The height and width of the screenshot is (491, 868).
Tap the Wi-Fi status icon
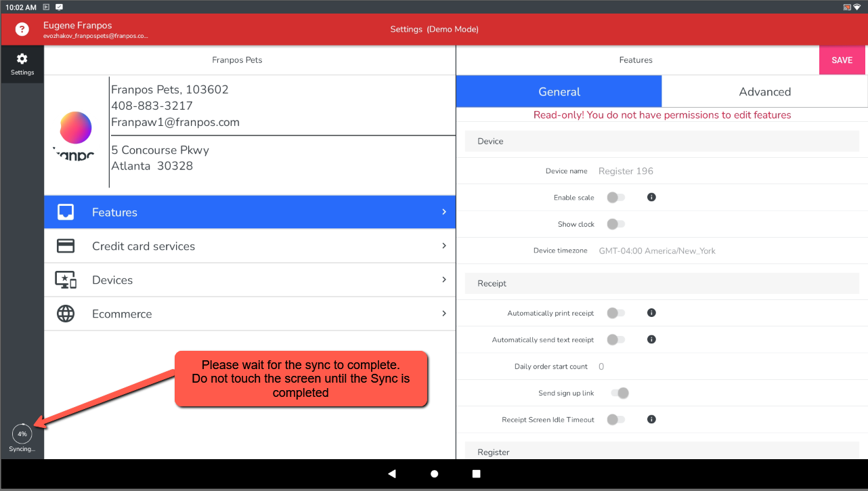[x=857, y=7]
